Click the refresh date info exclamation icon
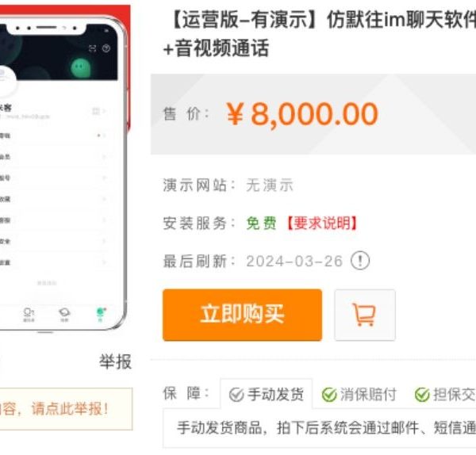Image resolution: width=476 pixels, height=455 pixels. point(360,261)
